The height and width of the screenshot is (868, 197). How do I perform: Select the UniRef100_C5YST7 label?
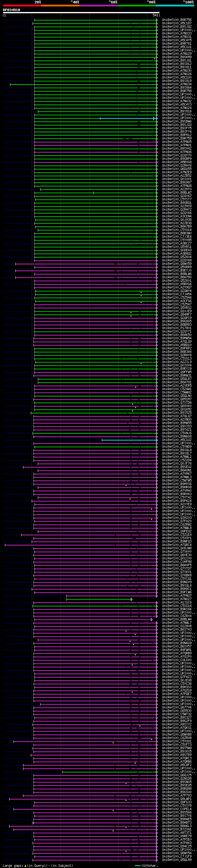pos(177,199)
